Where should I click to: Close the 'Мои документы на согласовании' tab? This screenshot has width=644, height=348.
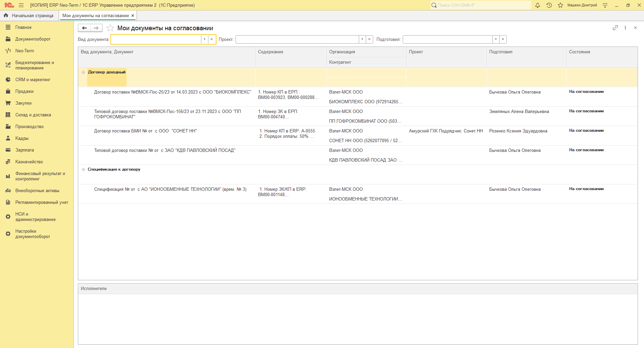tap(133, 15)
